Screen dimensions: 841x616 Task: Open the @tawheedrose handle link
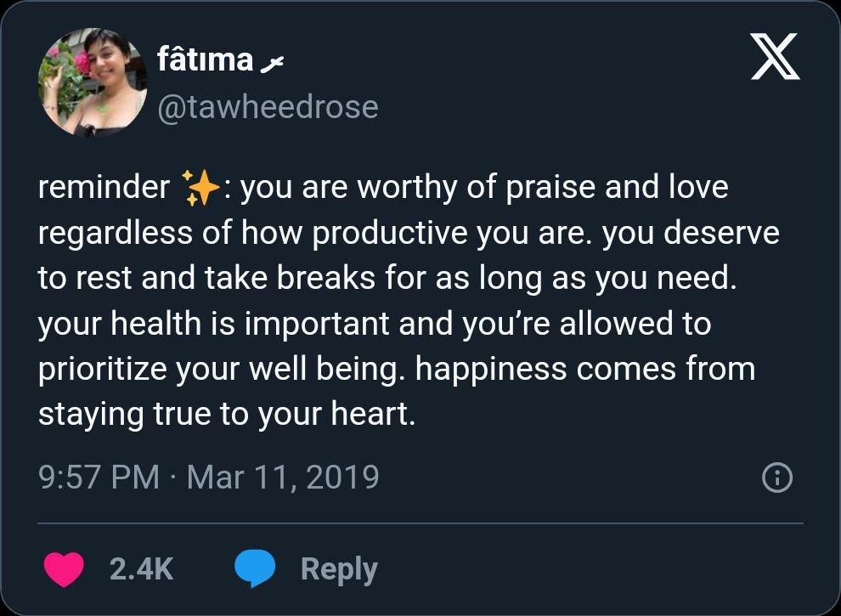click(268, 107)
